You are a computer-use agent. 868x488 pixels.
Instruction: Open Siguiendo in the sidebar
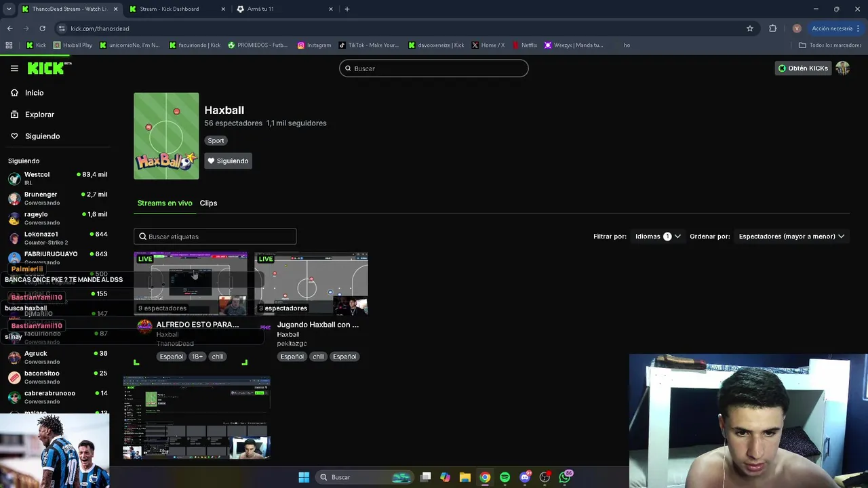tap(42, 136)
